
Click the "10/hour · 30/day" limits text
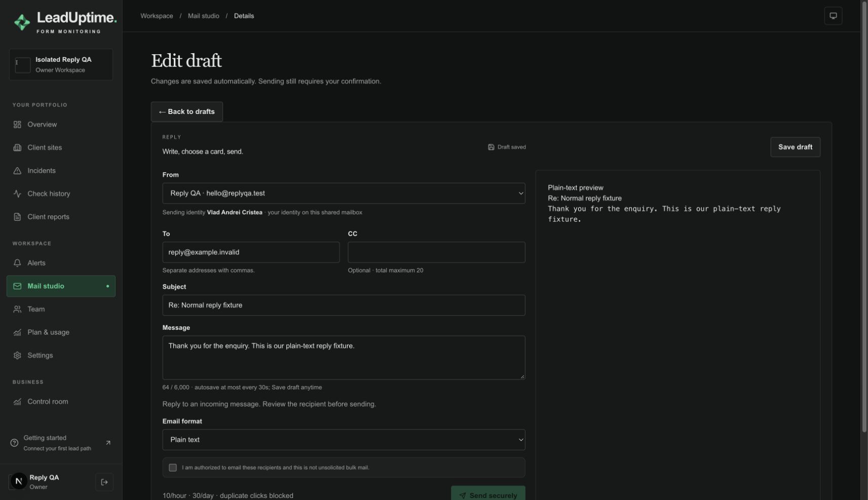coord(188,496)
